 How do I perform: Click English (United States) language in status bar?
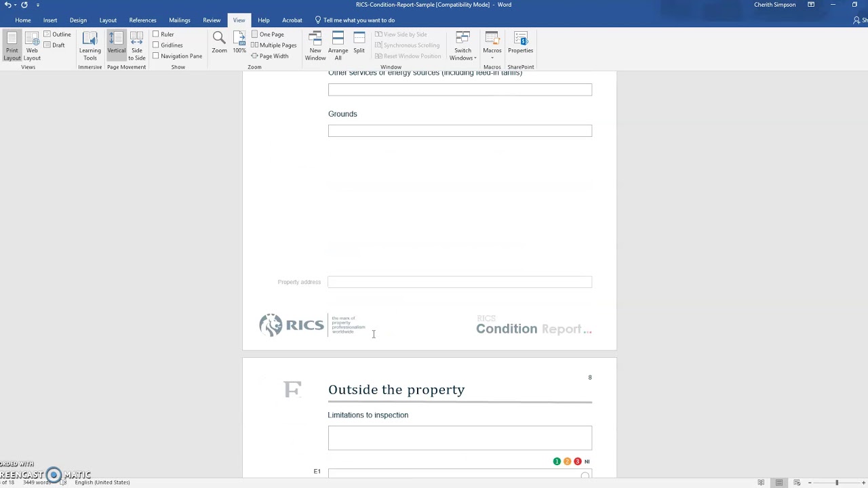click(102, 483)
